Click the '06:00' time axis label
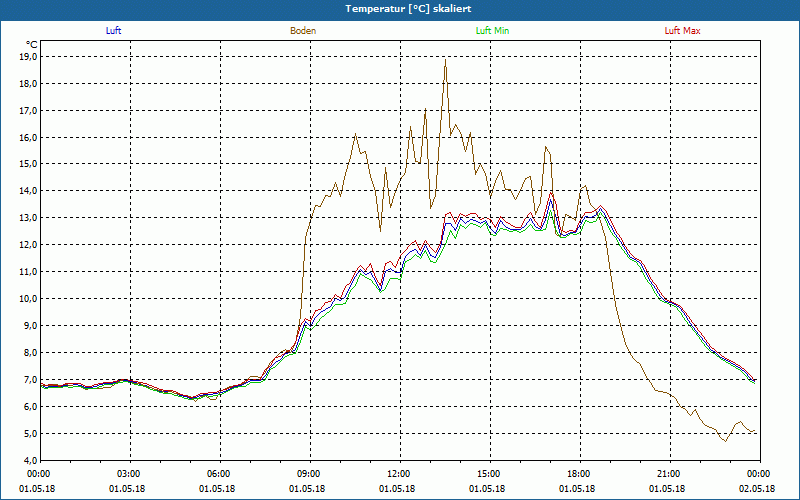Image resolution: width=800 pixels, height=500 pixels. tap(220, 474)
